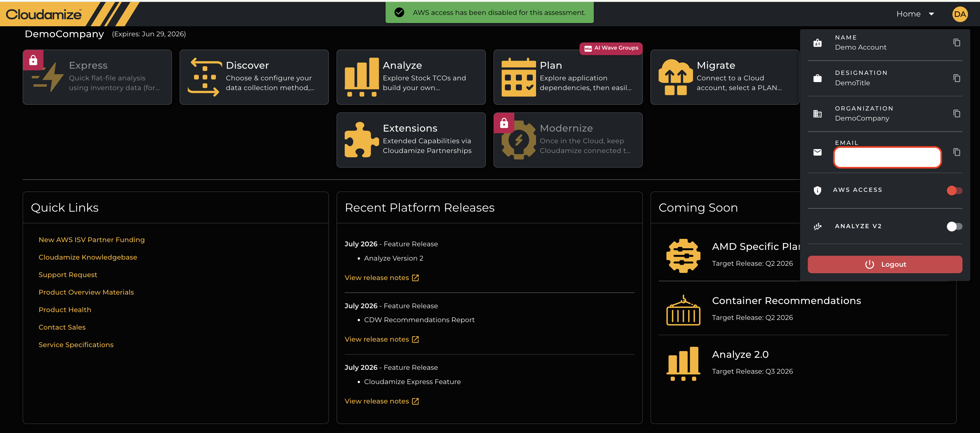
Task: Toggle the Analyze V2 switch
Action: [954, 226]
